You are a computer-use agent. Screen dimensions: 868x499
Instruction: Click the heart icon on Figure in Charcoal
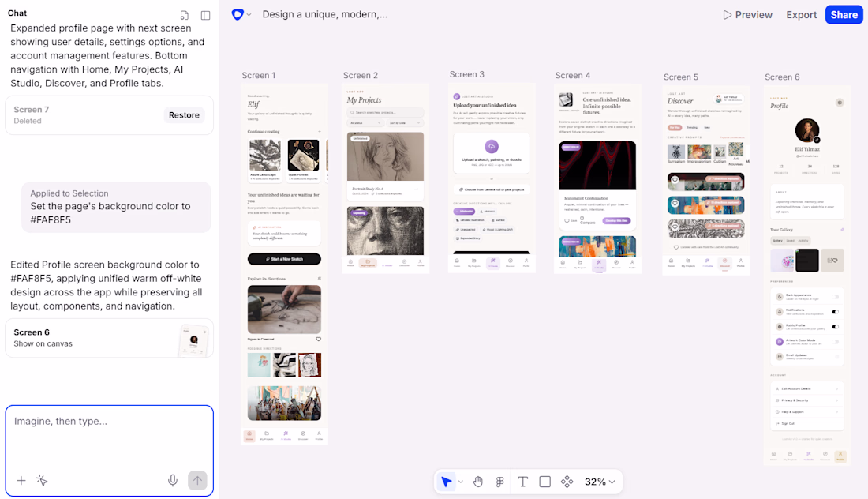[318, 339]
